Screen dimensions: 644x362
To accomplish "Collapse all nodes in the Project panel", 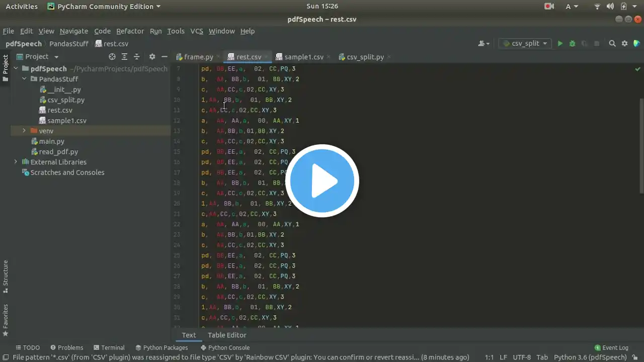I will pyautogui.click(x=137, y=57).
